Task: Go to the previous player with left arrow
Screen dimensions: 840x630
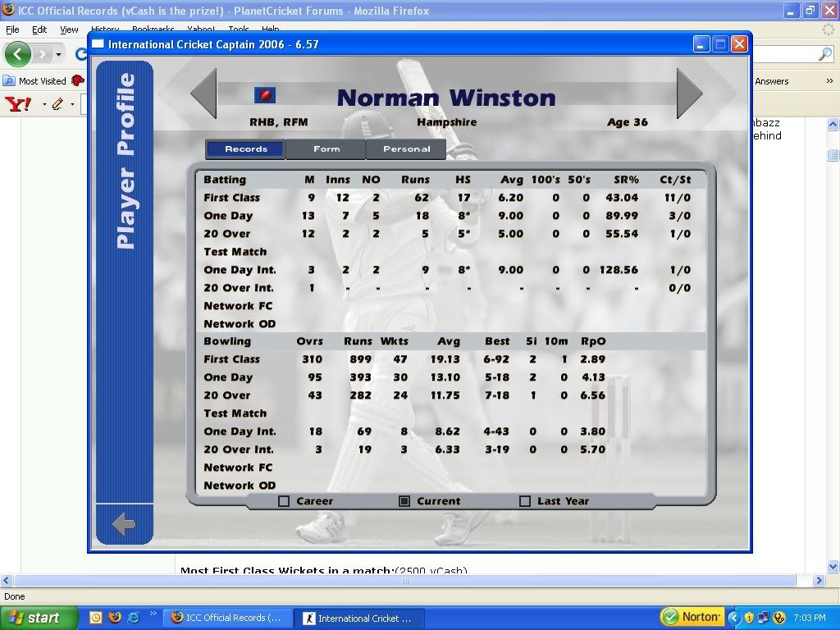Action: (x=204, y=94)
